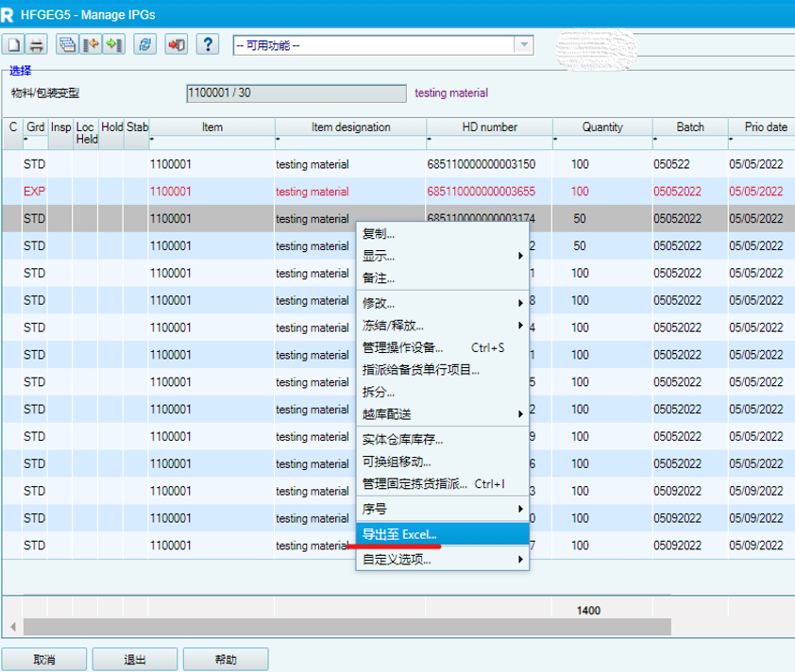
Task: Click the red exit-door toolbar icon
Action: click(x=176, y=44)
